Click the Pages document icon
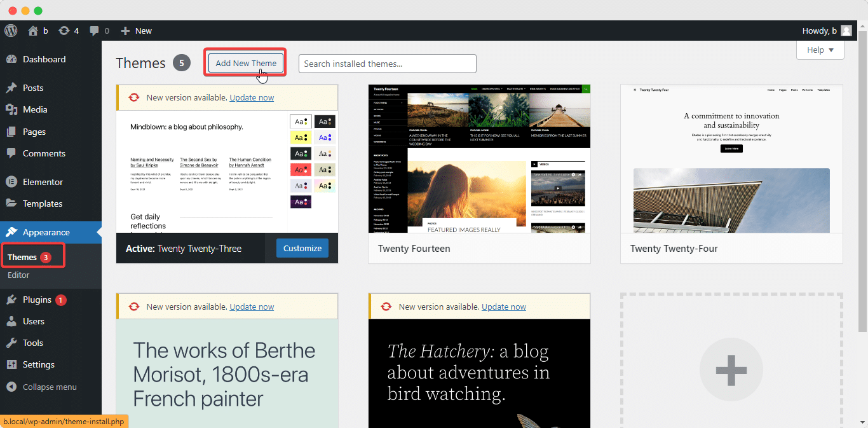Image resolution: width=868 pixels, height=428 pixels. 11,132
